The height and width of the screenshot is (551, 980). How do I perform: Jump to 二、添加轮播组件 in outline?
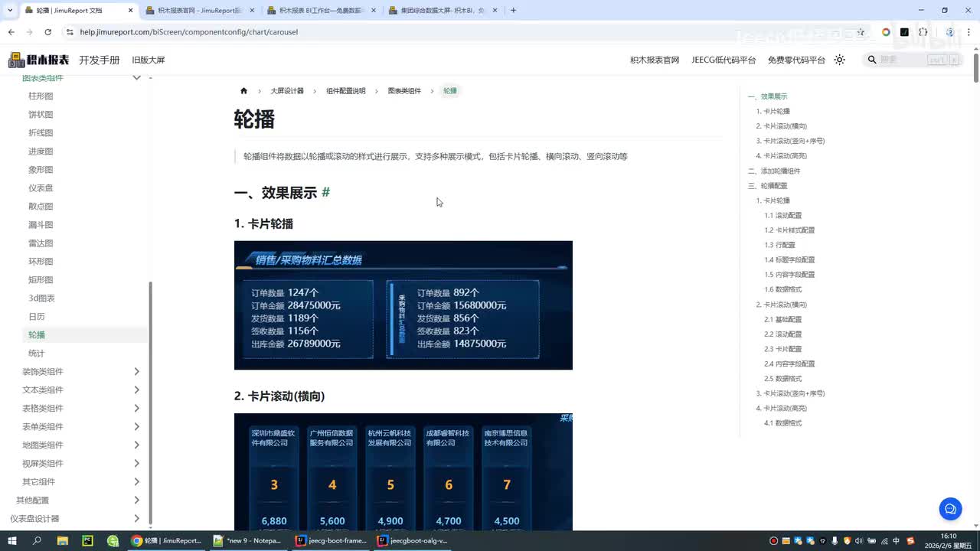[774, 171]
